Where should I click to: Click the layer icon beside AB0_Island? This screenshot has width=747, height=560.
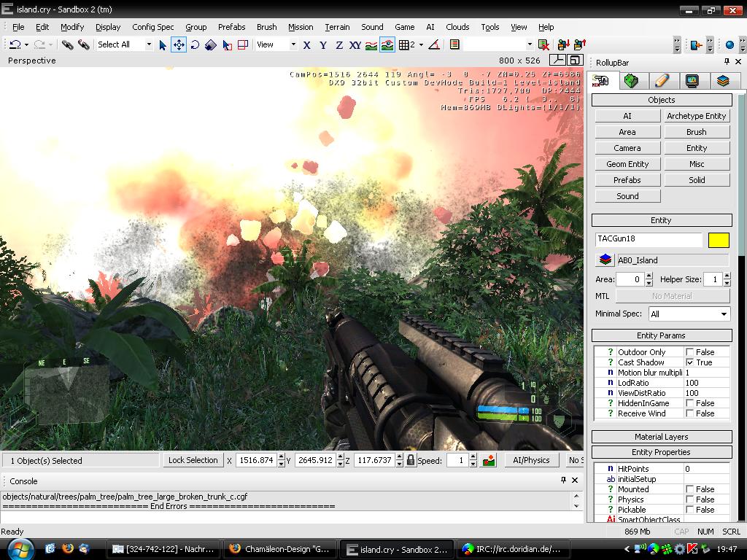point(605,260)
